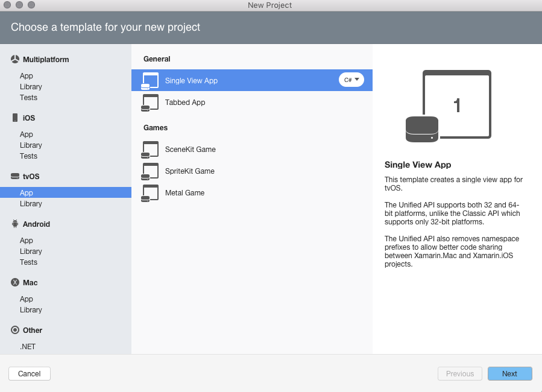The height and width of the screenshot is (392, 542).
Task: Select App under tvOS
Action: [26, 192]
